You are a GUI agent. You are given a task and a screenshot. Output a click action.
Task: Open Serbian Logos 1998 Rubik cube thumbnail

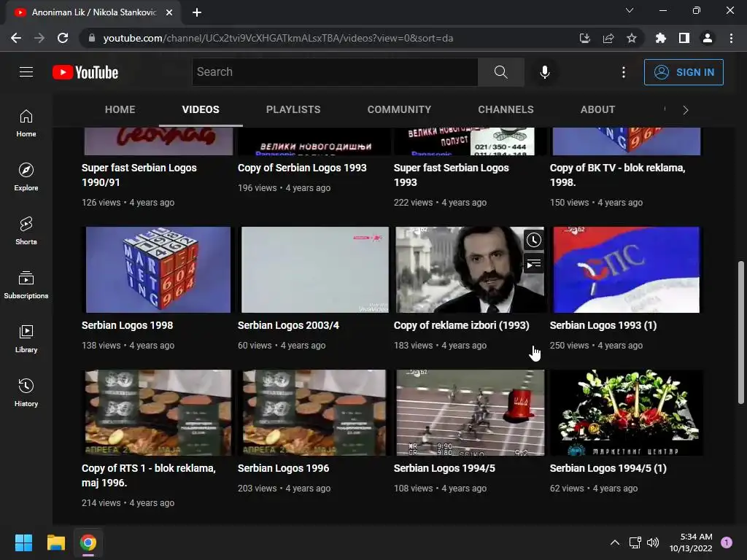click(158, 270)
